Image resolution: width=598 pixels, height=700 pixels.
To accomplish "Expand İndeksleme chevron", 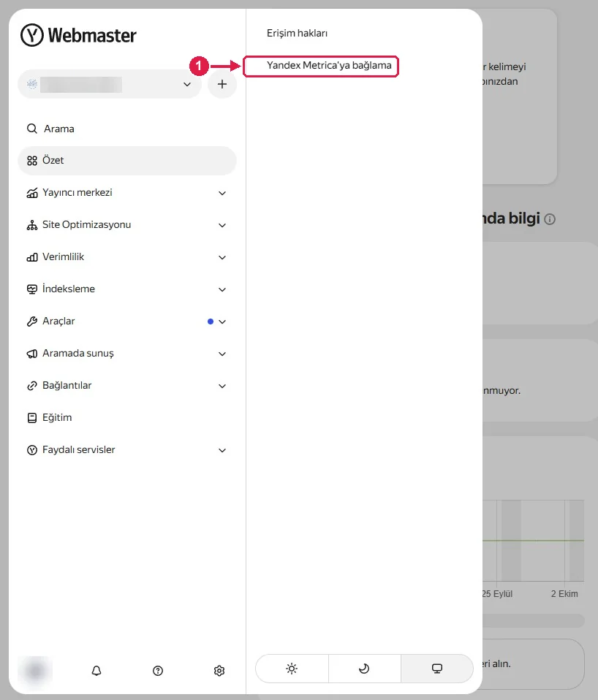I will (x=222, y=290).
